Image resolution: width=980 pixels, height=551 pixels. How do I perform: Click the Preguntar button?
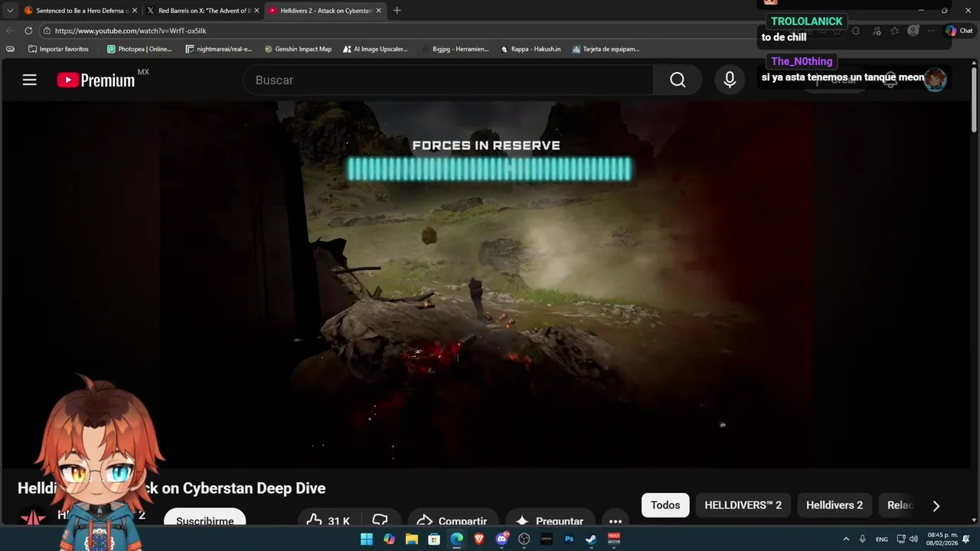[550, 521]
